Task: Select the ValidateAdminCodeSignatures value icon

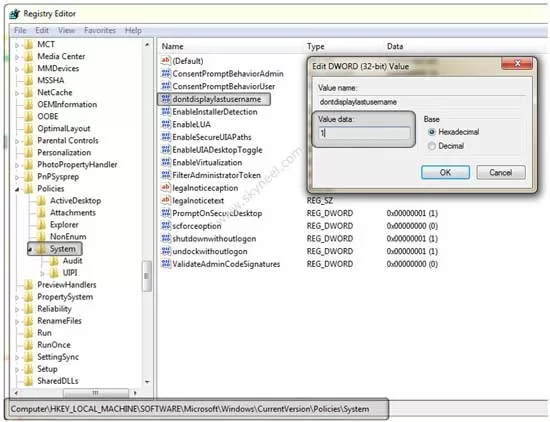Action: click(x=166, y=264)
